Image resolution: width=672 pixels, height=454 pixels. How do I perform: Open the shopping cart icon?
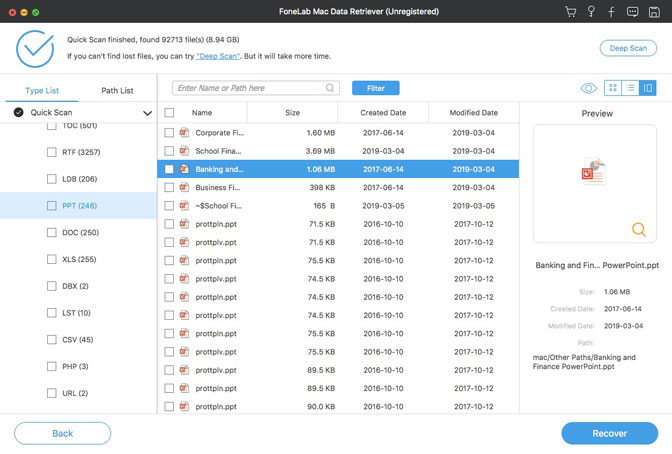click(x=570, y=12)
